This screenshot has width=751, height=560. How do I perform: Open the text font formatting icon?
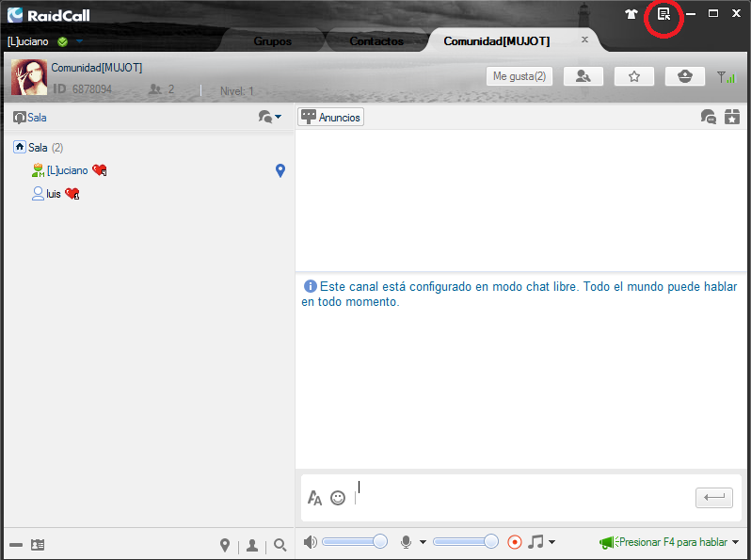pyautogui.click(x=315, y=498)
